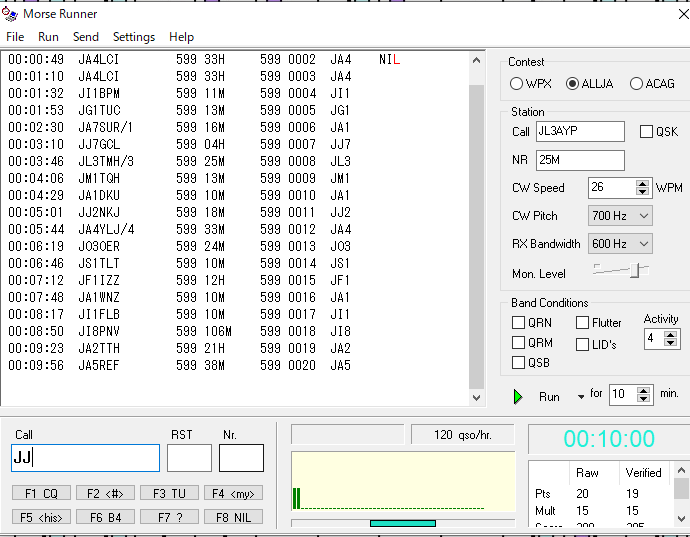The image size is (690, 537).
Task: Click the 00:10:00 timer display
Action: [609, 439]
